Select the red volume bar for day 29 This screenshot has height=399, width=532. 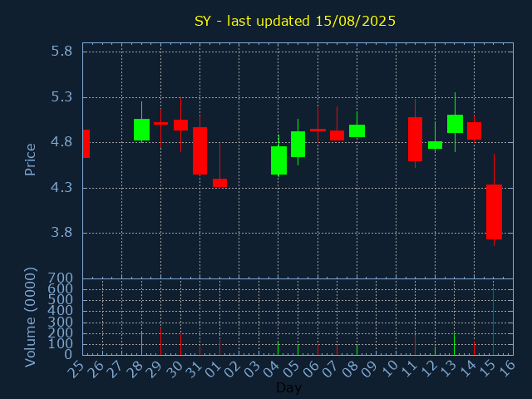pos(160,342)
